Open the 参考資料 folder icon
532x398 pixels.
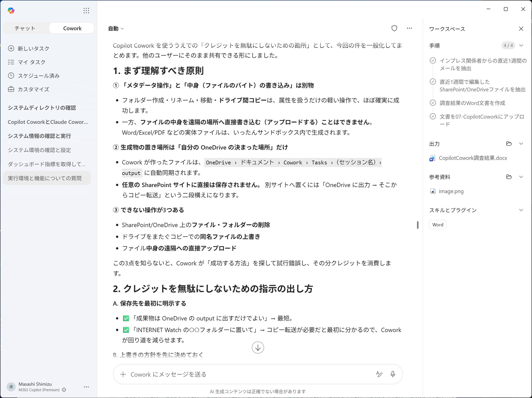coord(509,177)
